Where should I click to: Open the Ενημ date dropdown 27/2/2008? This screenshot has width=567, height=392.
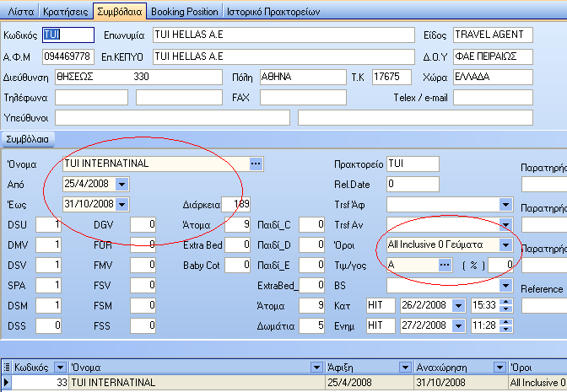point(458,326)
